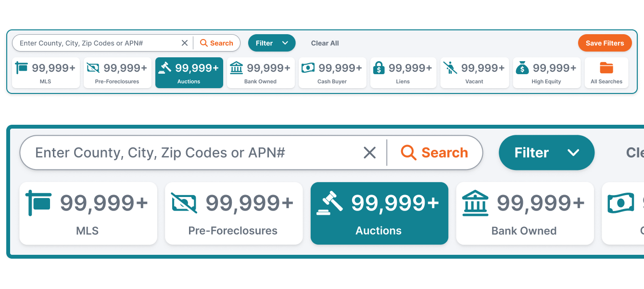Click the orange magnifier icon in the search bar

point(204,43)
